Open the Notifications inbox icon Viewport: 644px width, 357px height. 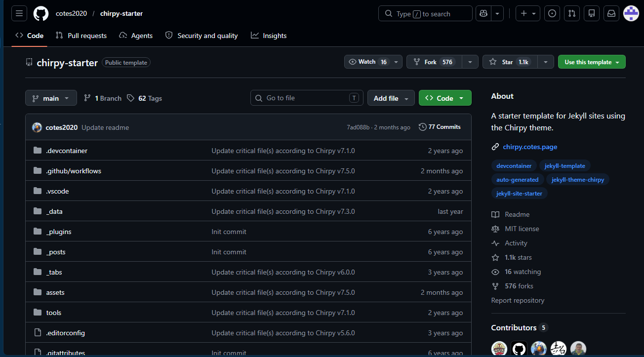click(611, 13)
